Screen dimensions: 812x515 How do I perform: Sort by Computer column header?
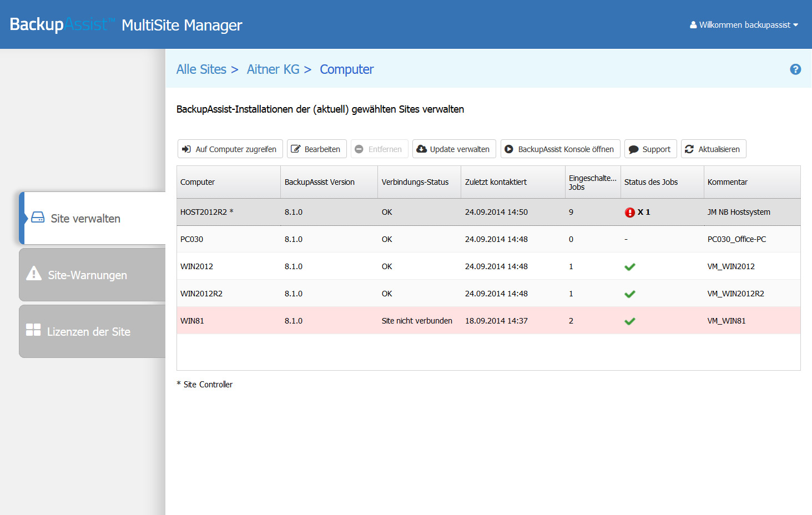click(x=229, y=182)
